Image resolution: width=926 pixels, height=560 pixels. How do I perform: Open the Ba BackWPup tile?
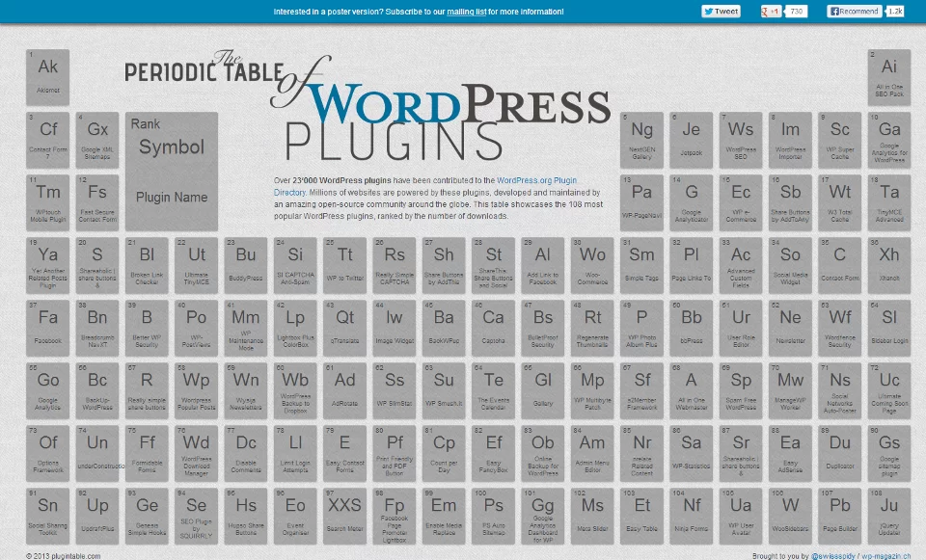[444, 328]
